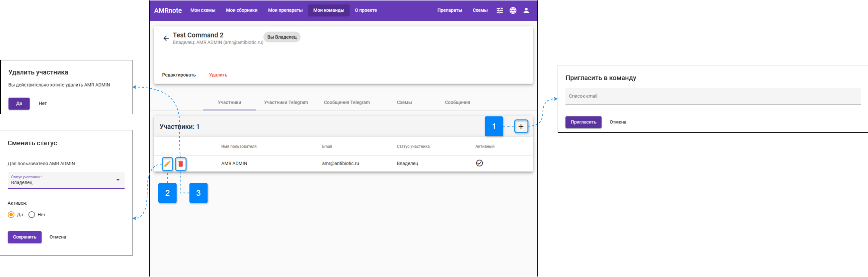Viewport: 868px width, 277px height.
Task: Expand the Статус участника dropdown
Action: point(66,180)
